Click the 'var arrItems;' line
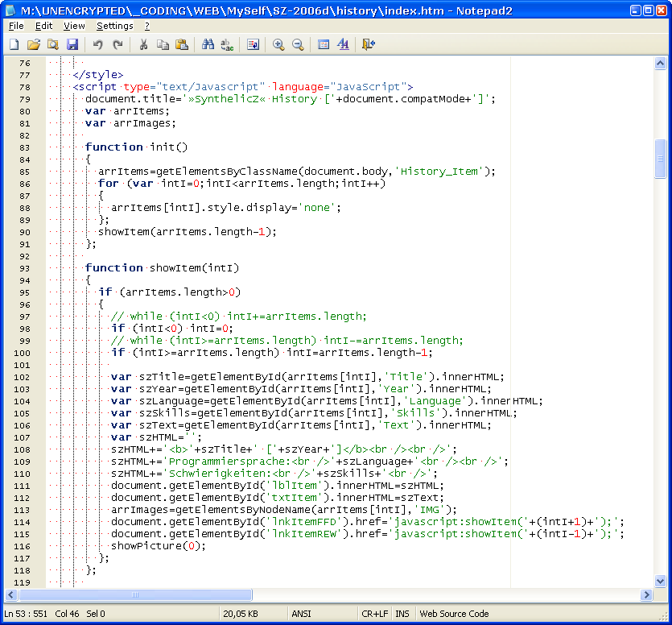The height and width of the screenshot is (625, 672). (x=127, y=111)
